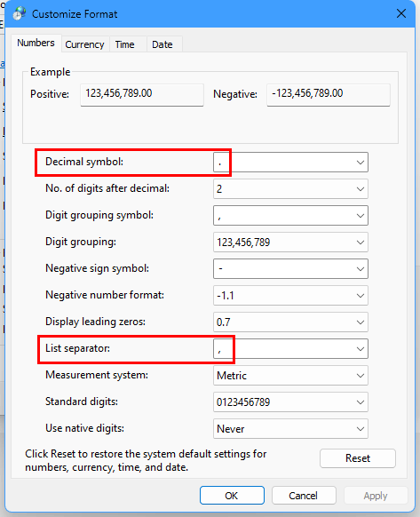Click the Positive: label
Viewport: 420px width, 517px height.
(x=50, y=94)
